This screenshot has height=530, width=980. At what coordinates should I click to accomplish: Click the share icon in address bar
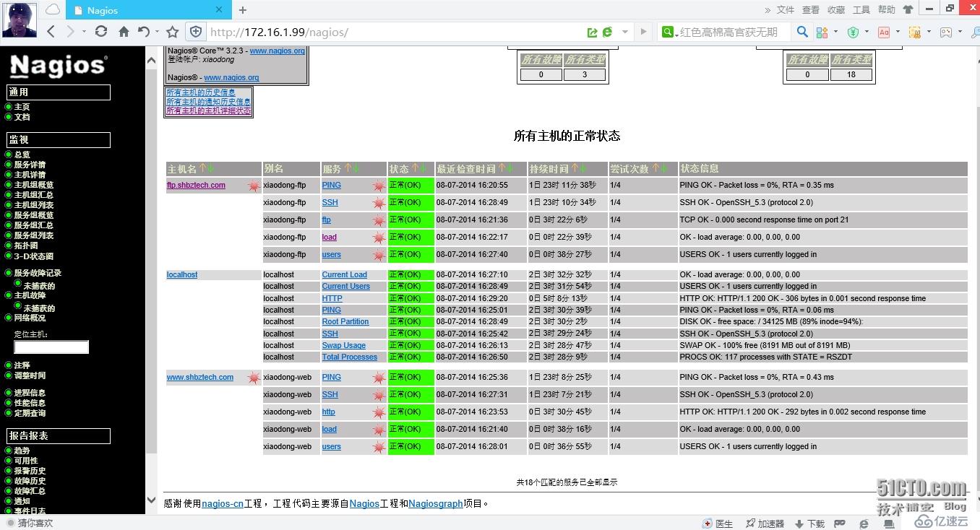[x=593, y=32]
